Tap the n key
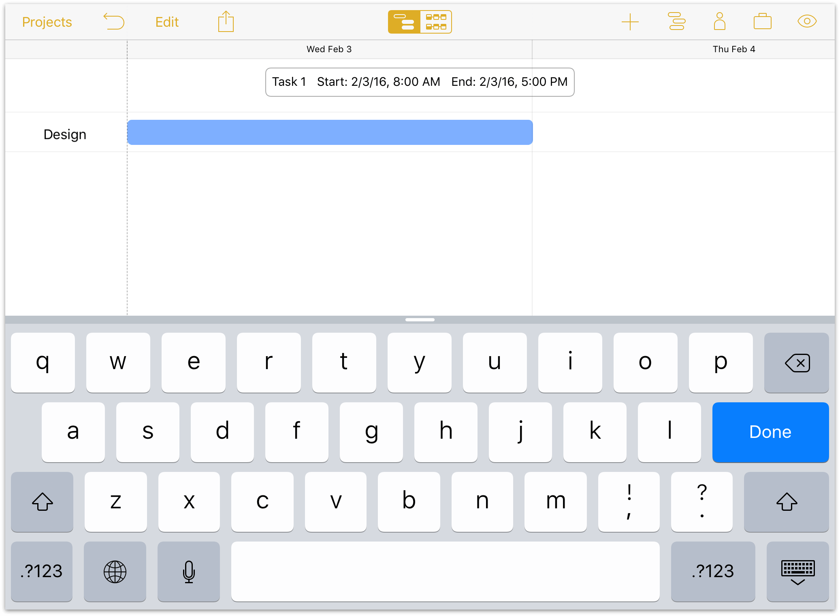The height and width of the screenshot is (616, 840). click(x=482, y=502)
